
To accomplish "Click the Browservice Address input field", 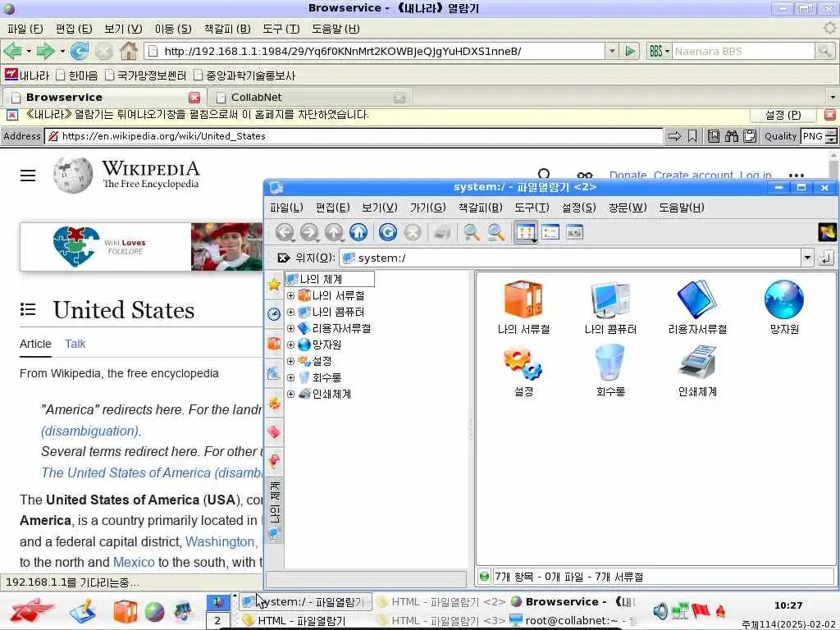I will coord(354,136).
